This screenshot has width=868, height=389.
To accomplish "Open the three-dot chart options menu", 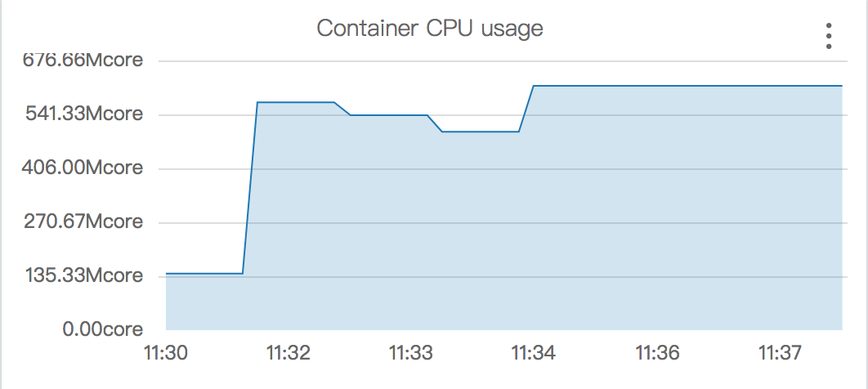I will click(829, 37).
